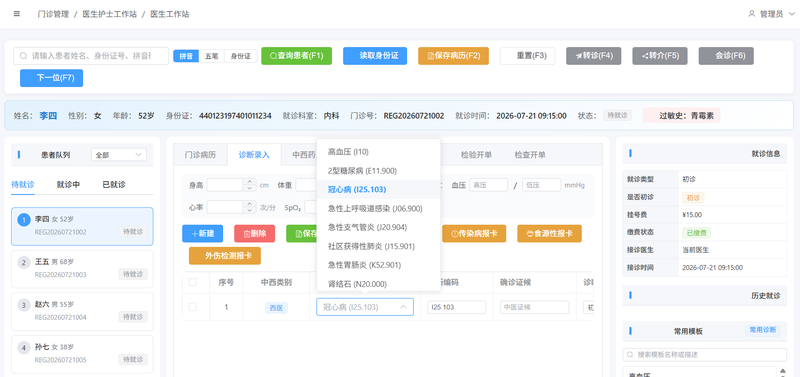Screen dimensions: 800x377
Task: Choose 急性胃肠炎 (K52.901) option
Action: pyautogui.click(x=379, y=265)
